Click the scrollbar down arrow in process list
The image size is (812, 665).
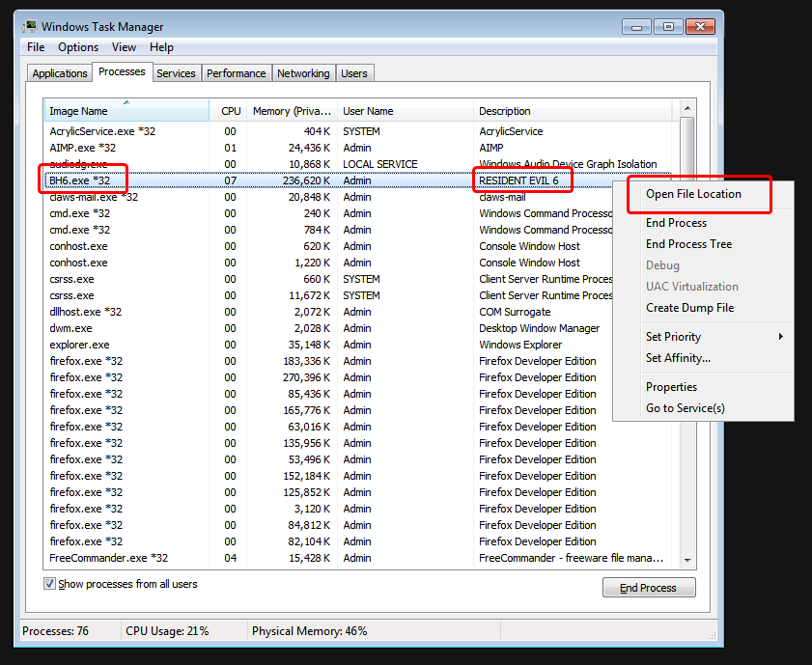point(687,559)
